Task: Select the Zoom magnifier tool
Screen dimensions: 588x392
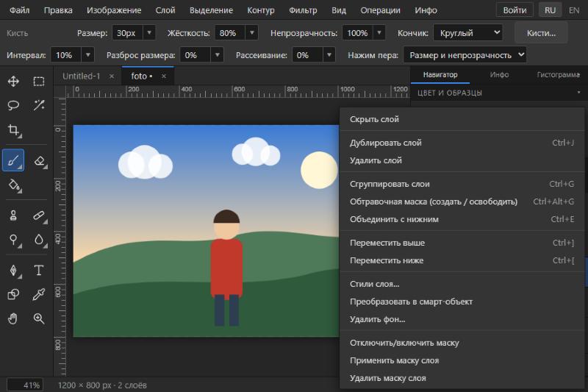Action: coord(39,319)
